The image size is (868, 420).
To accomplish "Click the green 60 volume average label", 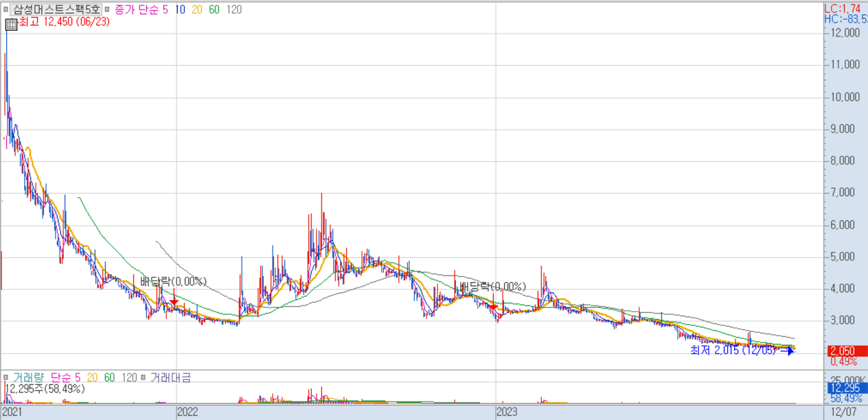I will tap(109, 377).
